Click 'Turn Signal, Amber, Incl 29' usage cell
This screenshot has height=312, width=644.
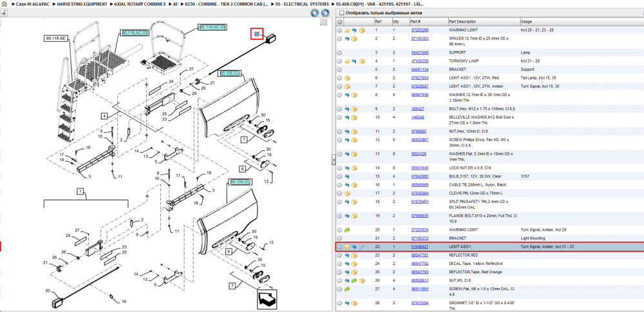pos(542,229)
